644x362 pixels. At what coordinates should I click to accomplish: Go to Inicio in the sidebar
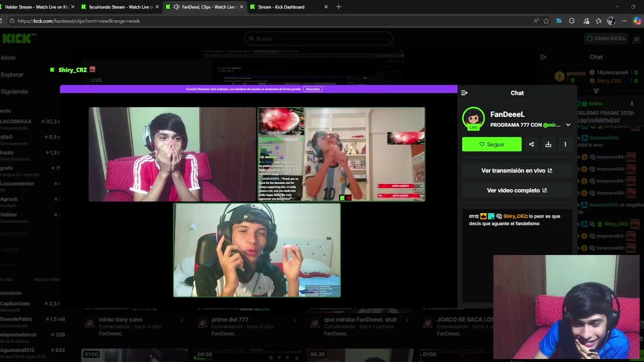click(8, 58)
